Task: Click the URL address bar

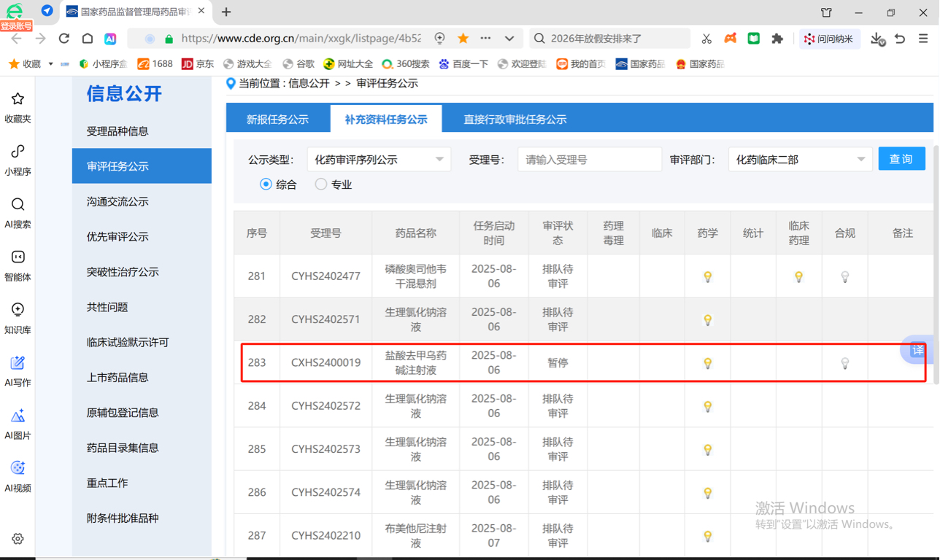Action: [301, 39]
